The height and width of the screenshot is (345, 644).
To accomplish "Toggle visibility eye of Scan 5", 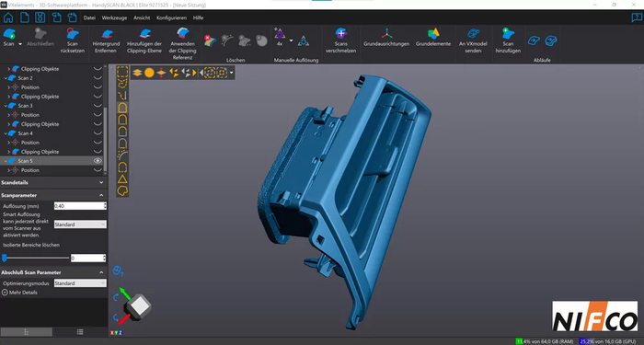I will pyautogui.click(x=98, y=161).
